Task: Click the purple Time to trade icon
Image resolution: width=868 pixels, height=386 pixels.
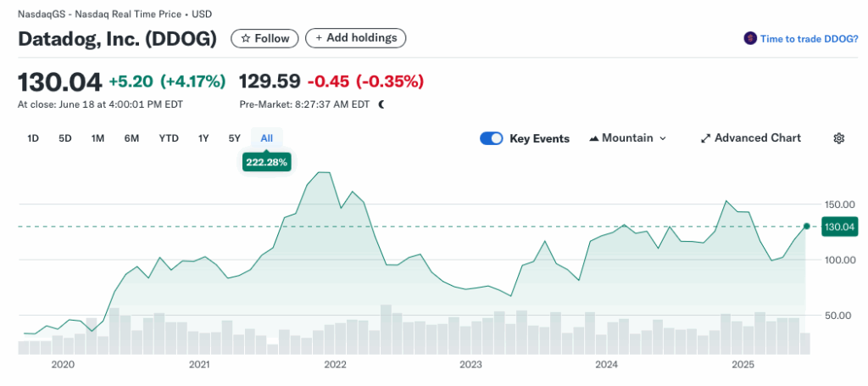Action: [749, 38]
